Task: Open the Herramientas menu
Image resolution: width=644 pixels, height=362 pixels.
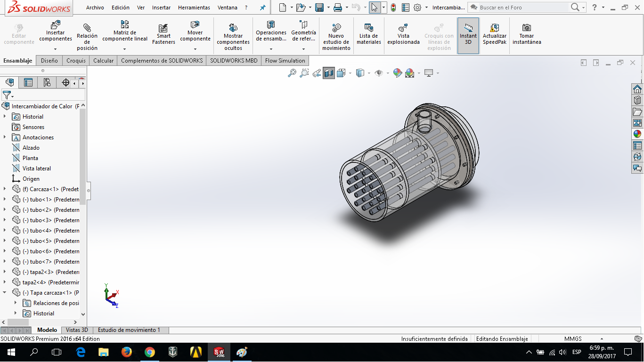Action: (194, 8)
